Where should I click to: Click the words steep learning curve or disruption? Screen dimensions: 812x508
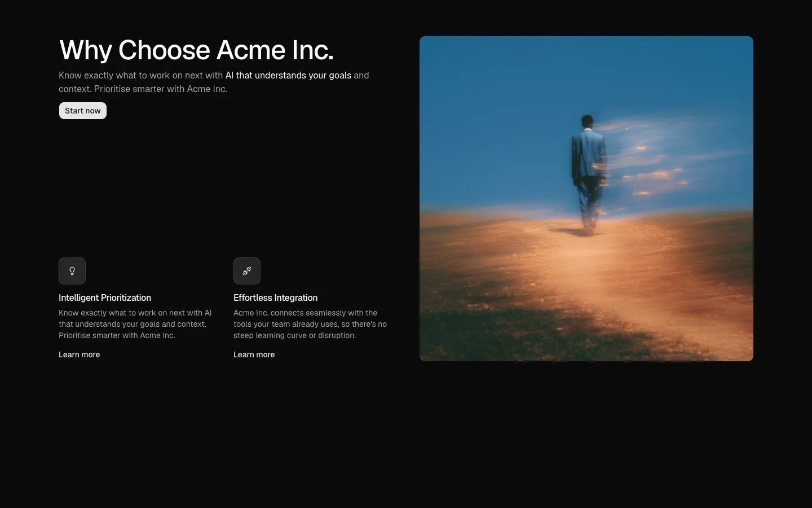pyautogui.click(x=295, y=335)
